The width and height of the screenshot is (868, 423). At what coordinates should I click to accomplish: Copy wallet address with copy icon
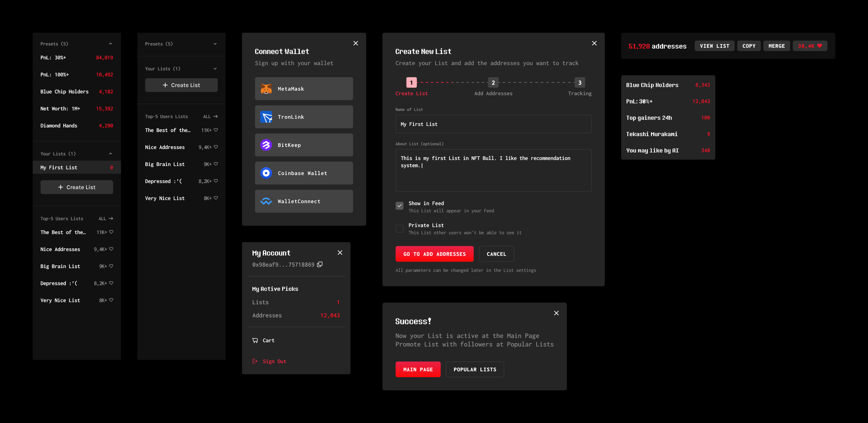320,264
